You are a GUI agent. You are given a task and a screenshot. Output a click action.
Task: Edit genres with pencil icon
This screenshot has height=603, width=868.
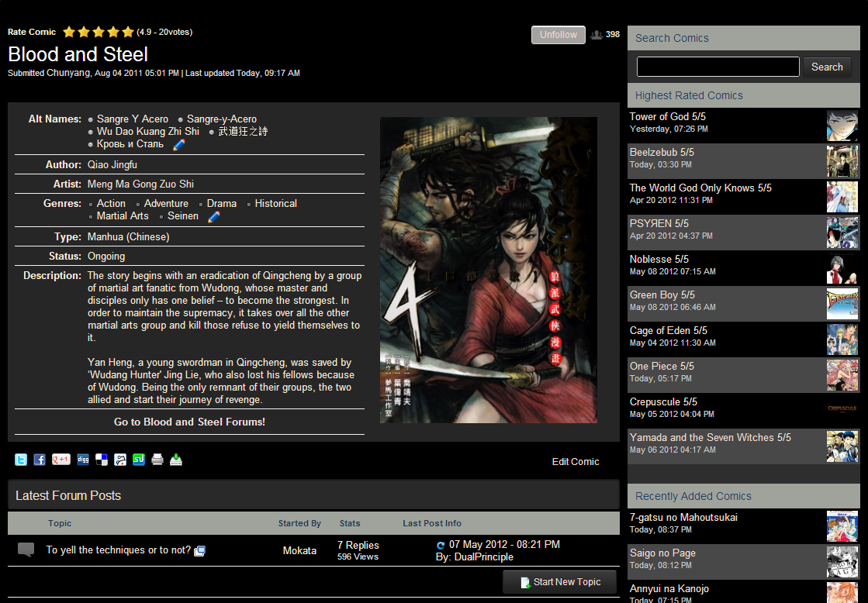click(213, 217)
